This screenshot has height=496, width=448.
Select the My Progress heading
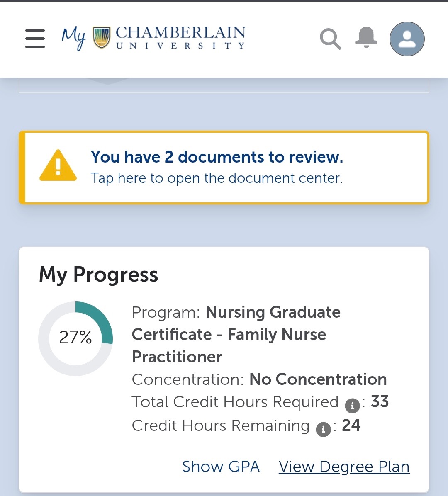[98, 275]
